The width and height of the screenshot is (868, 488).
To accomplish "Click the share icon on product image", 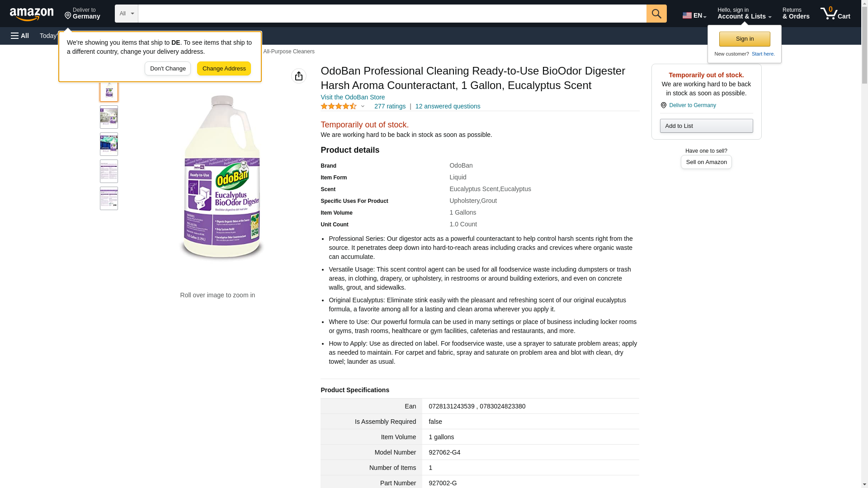I will pyautogui.click(x=299, y=76).
